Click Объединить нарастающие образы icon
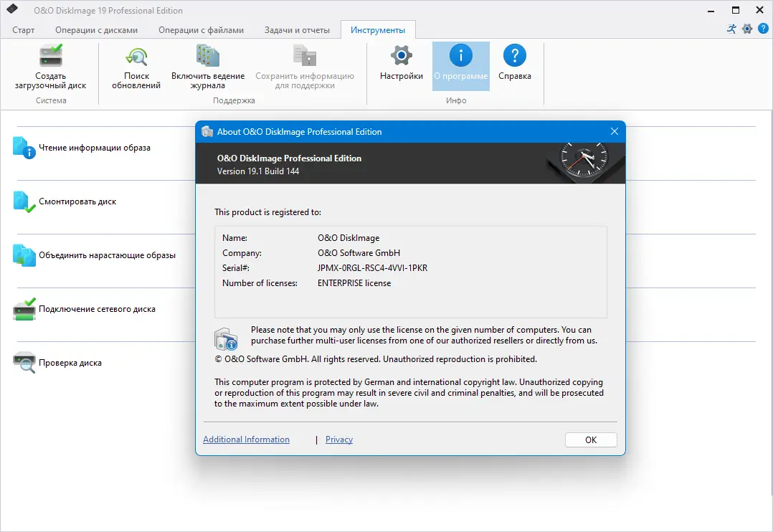This screenshot has width=773, height=532. 24,255
